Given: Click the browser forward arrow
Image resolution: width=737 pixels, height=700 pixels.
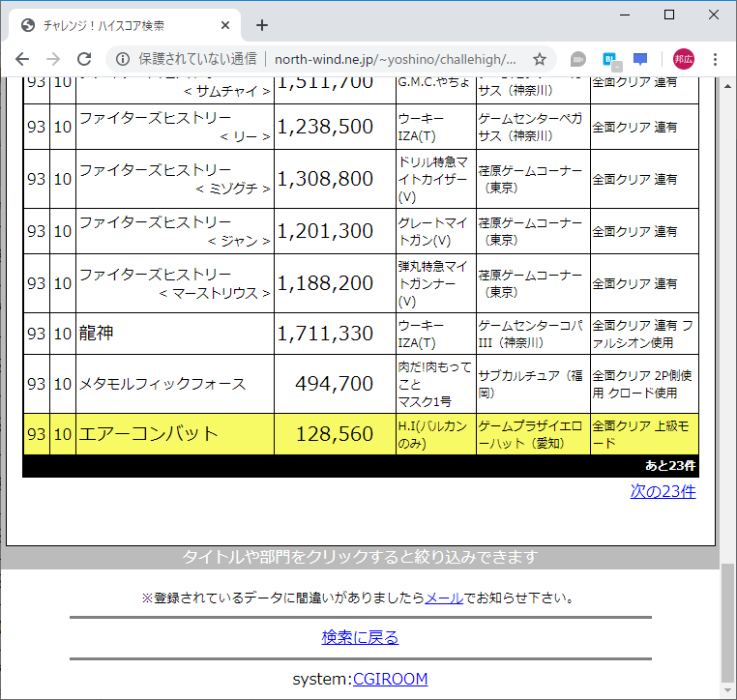Looking at the screenshot, I should point(53,59).
